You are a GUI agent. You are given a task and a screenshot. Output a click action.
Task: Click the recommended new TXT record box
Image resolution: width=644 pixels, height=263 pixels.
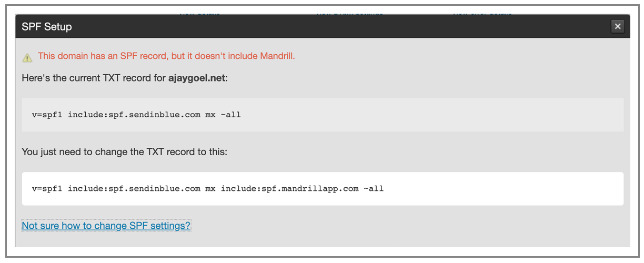click(x=323, y=188)
